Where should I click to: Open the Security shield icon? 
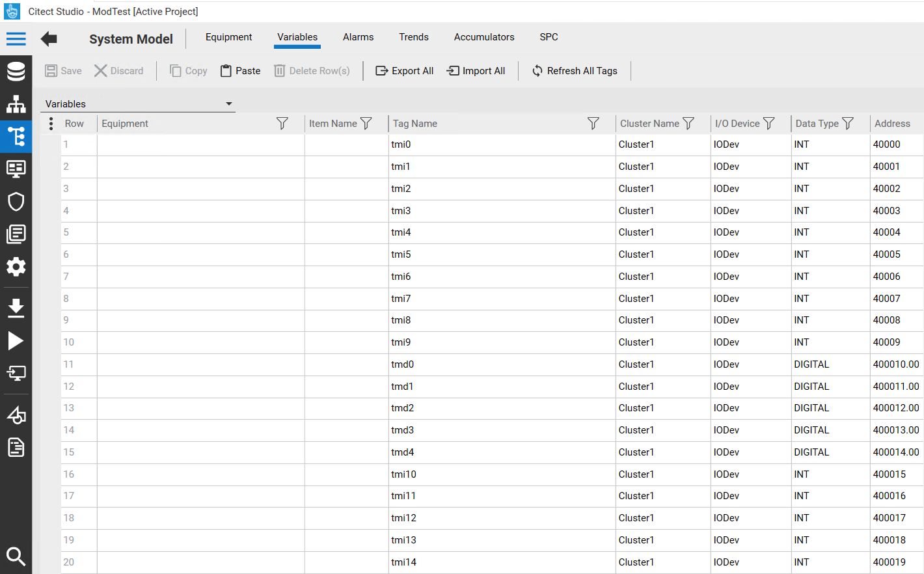[16, 202]
